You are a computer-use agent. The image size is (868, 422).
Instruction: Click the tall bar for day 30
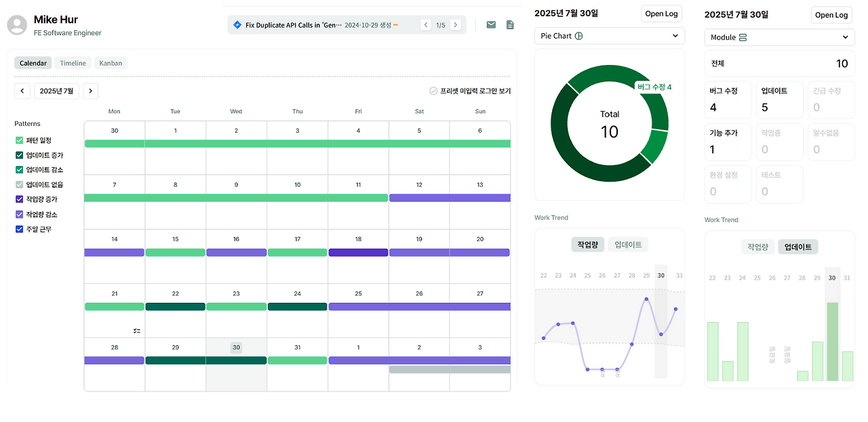pos(832,341)
